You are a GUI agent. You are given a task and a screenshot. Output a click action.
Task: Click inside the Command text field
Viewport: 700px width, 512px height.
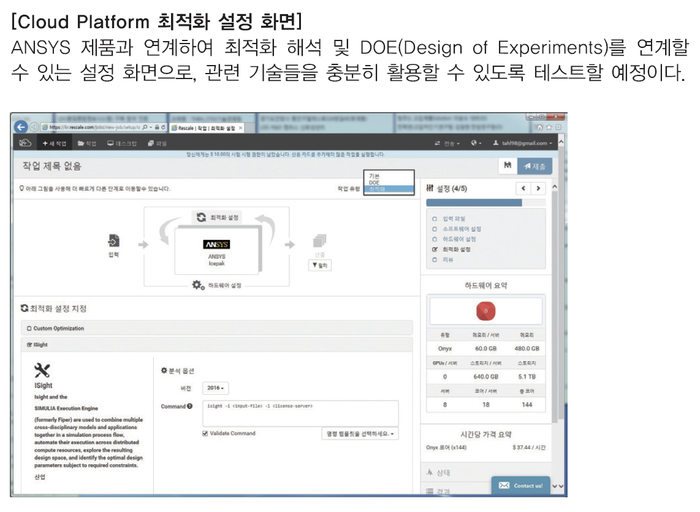[300, 413]
